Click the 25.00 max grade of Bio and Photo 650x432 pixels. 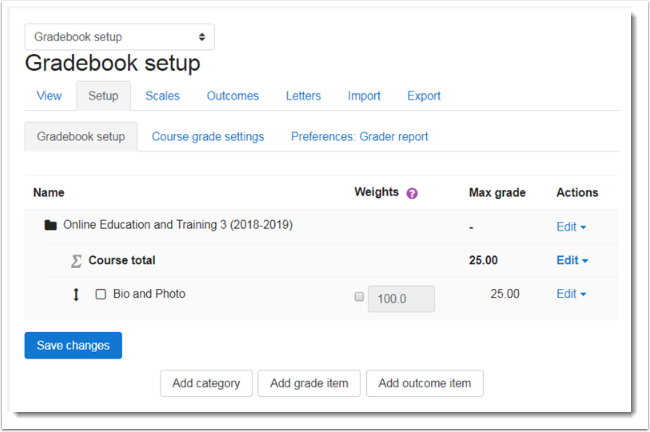point(505,294)
